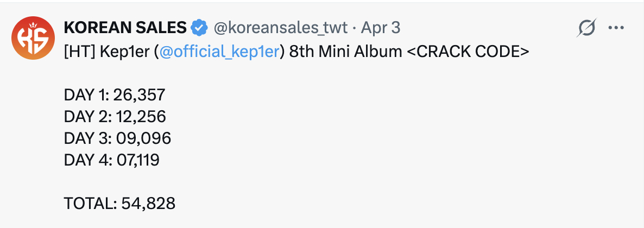Click the dot separator before Apr 3
The width and height of the screenshot is (644, 228).
click(354, 27)
